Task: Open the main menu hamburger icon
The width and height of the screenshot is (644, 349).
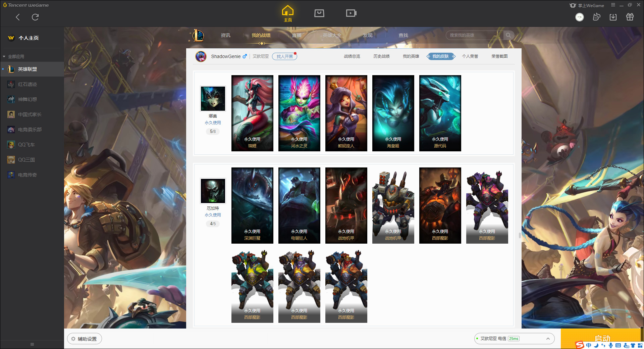Action: pos(613,5)
